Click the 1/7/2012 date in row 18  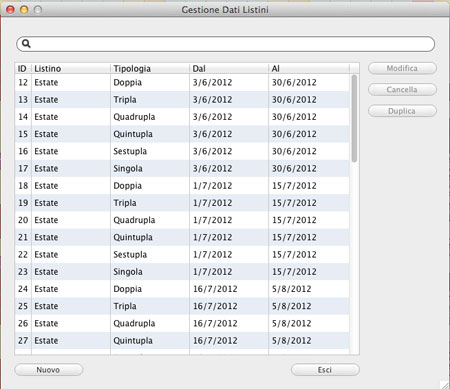click(212, 186)
